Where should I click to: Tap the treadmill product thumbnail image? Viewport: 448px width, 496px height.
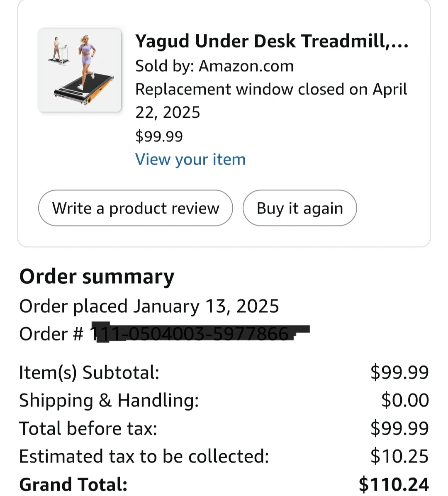tap(80, 70)
